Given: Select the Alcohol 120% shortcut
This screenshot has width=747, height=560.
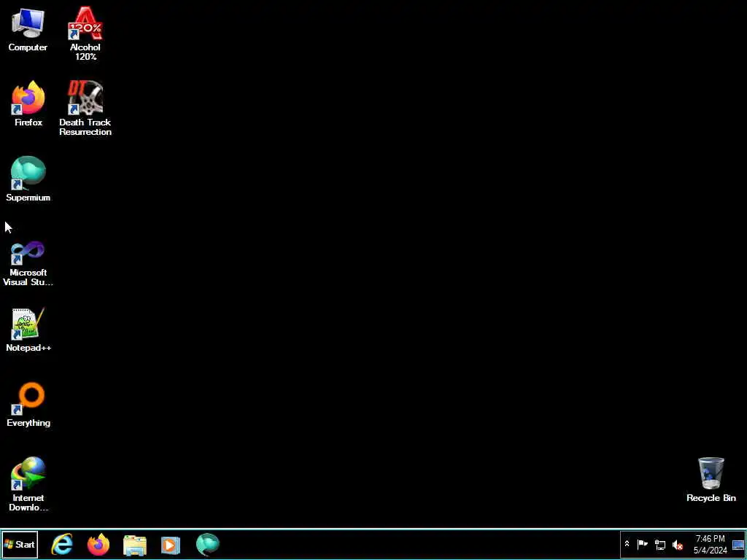Looking at the screenshot, I should pos(85,34).
